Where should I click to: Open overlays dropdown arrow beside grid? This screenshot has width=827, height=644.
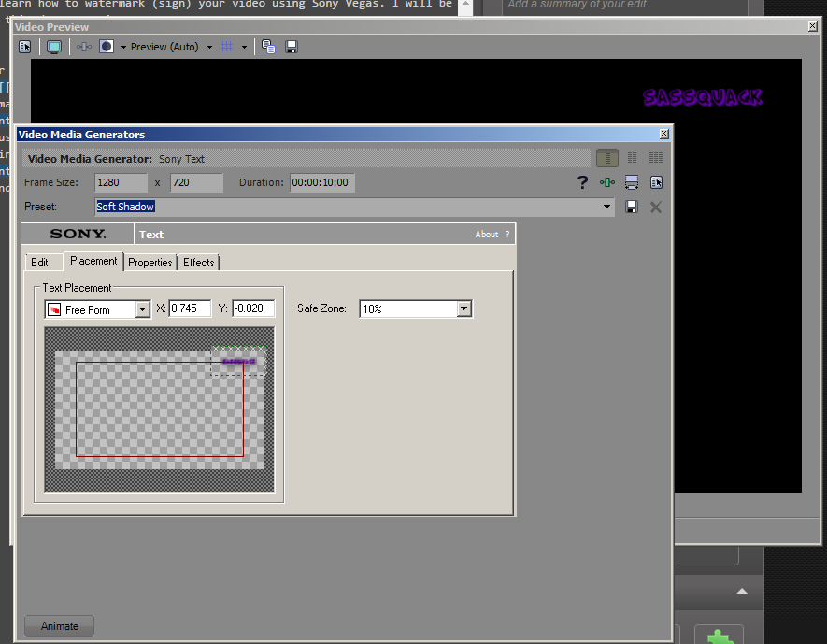point(244,47)
